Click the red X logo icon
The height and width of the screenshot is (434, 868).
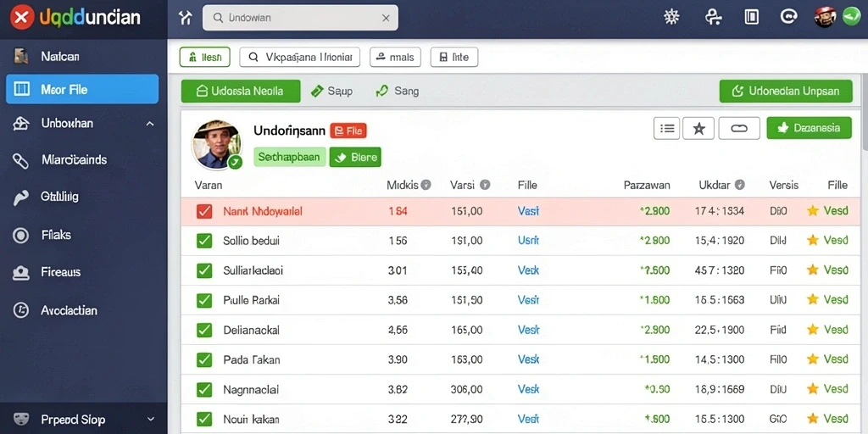point(21,17)
